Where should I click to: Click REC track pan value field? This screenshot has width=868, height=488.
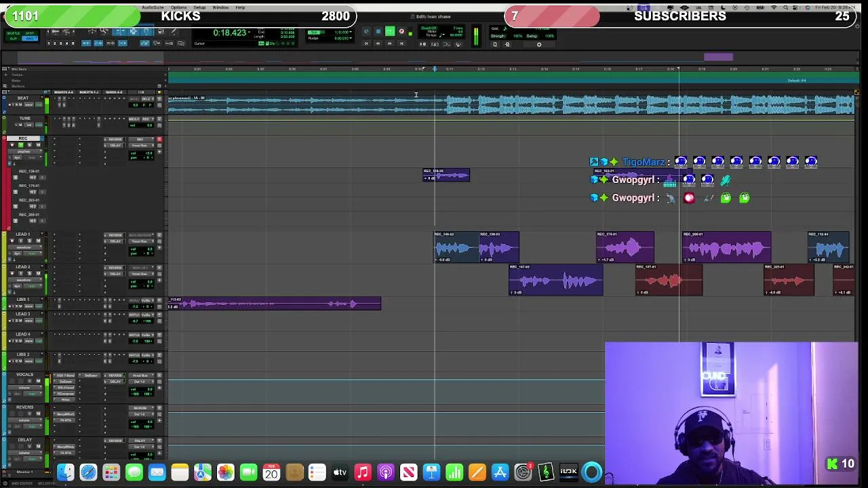[141, 158]
